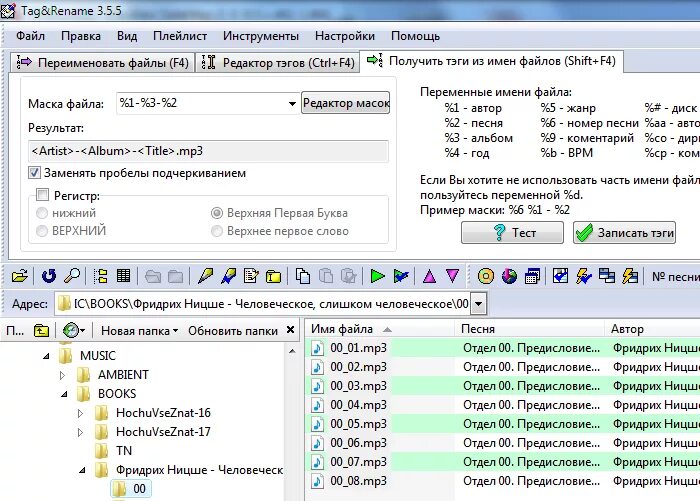Select the 'ВЕРХНИЙ' radio button

pos(42,231)
